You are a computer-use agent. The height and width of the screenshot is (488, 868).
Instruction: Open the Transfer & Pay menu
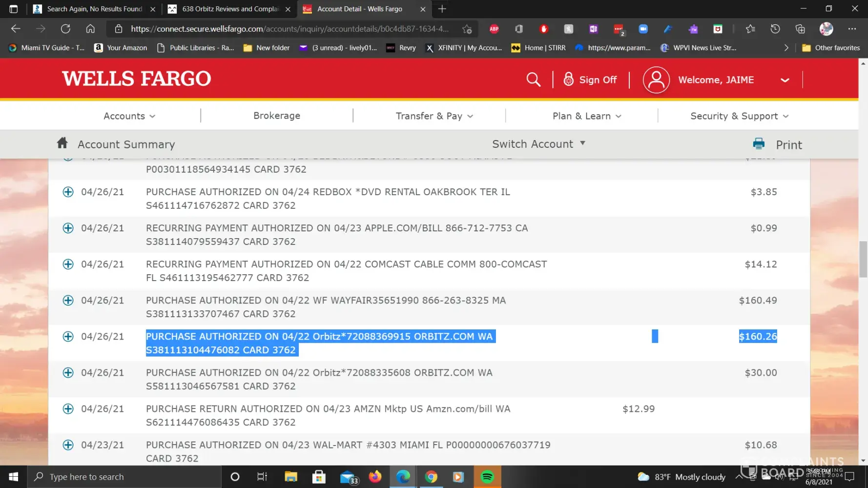point(434,116)
